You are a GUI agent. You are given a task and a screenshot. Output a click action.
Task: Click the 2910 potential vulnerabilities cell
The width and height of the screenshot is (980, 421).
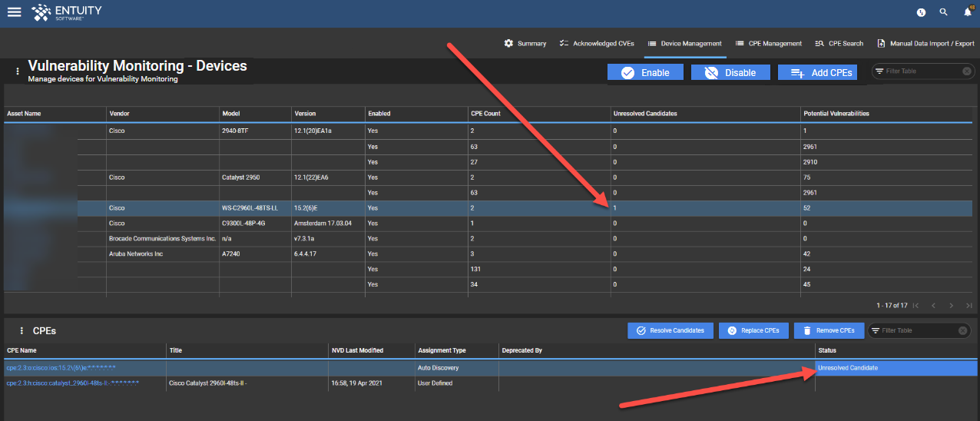[887, 162]
